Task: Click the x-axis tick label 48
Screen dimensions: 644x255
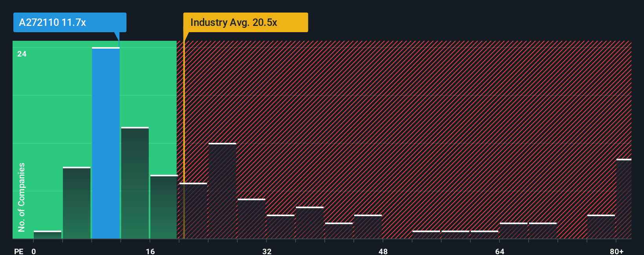Action: [383, 251]
